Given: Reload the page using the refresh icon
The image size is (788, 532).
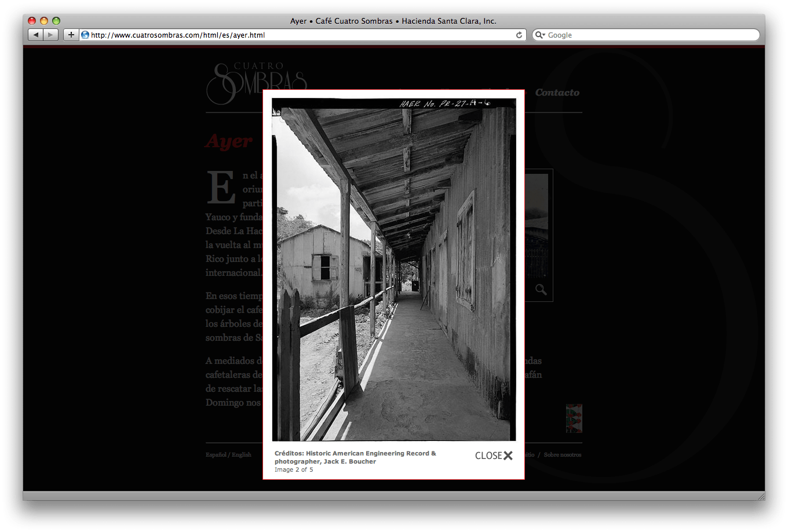Looking at the screenshot, I should [519, 35].
